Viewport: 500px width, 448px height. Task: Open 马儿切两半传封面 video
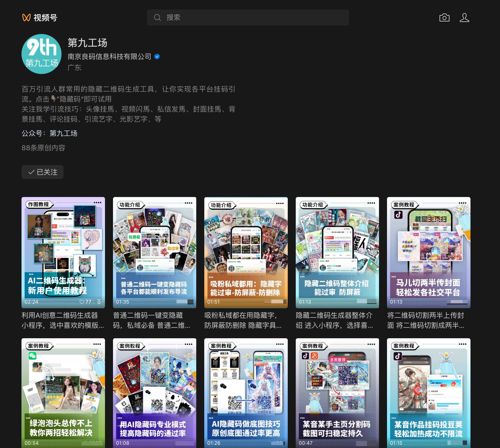428,252
